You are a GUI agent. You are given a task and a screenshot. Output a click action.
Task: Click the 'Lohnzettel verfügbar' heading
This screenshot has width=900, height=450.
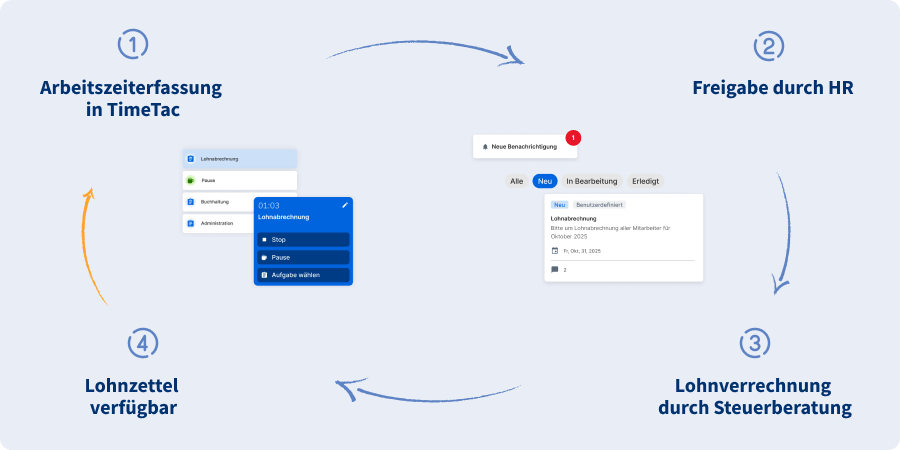click(x=131, y=397)
